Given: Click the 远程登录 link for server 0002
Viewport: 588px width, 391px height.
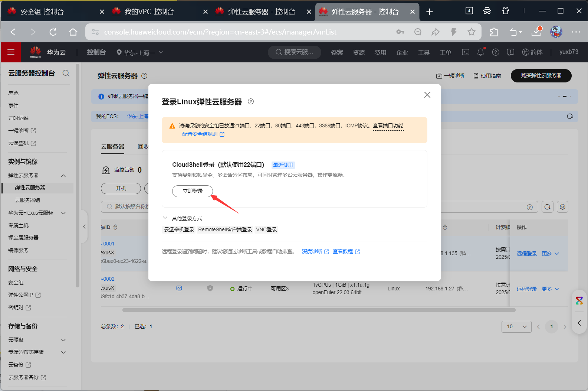Looking at the screenshot, I should point(527,289).
